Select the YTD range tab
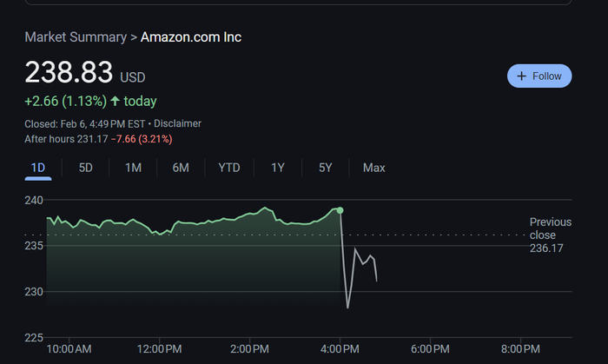 point(229,168)
